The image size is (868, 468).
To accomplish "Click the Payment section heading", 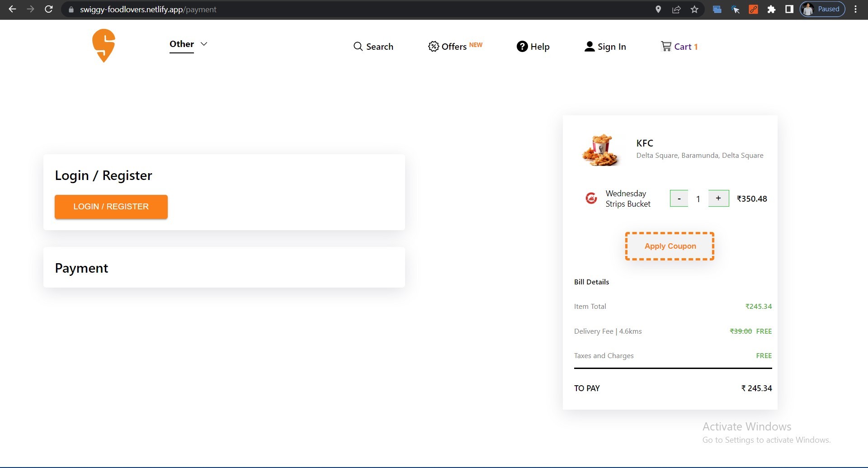I will (x=81, y=268).
